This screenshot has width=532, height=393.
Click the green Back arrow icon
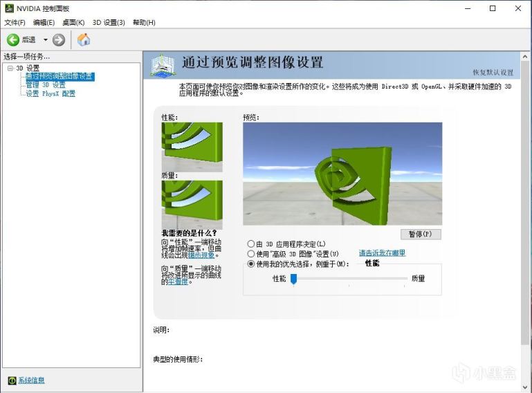12,40
